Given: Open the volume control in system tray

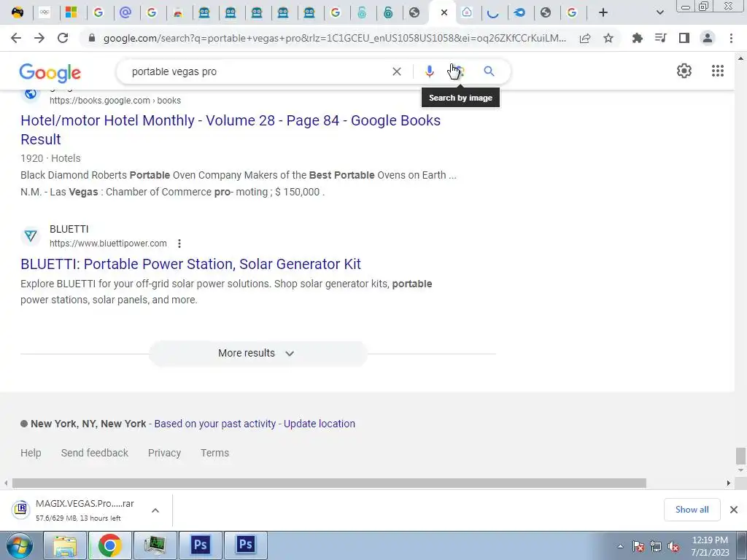Looking at the screenshot, I should coord(673,547).
